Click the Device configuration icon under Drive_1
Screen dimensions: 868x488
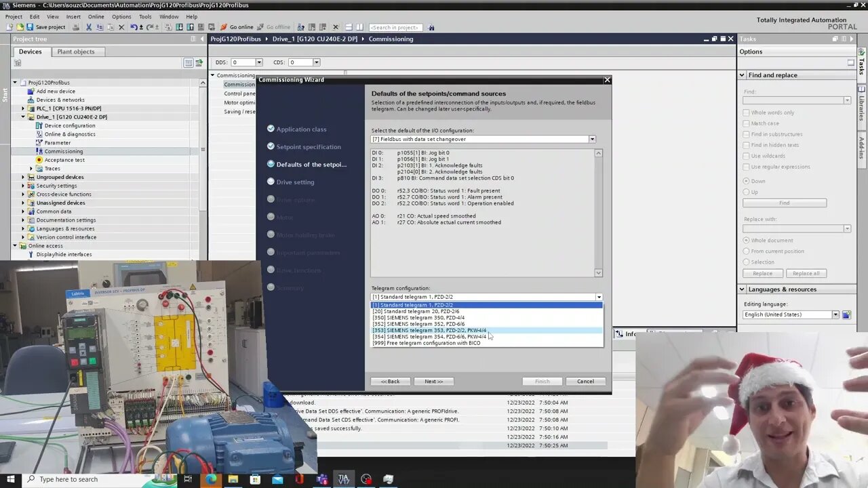[x=39, y=125]
